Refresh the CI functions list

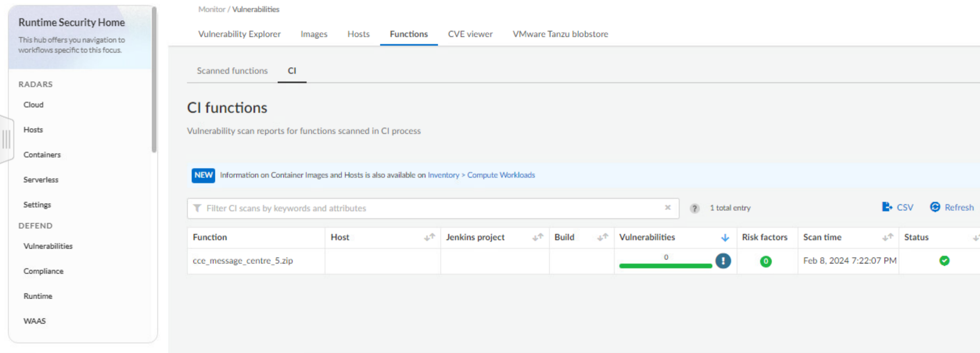(951, 208)
